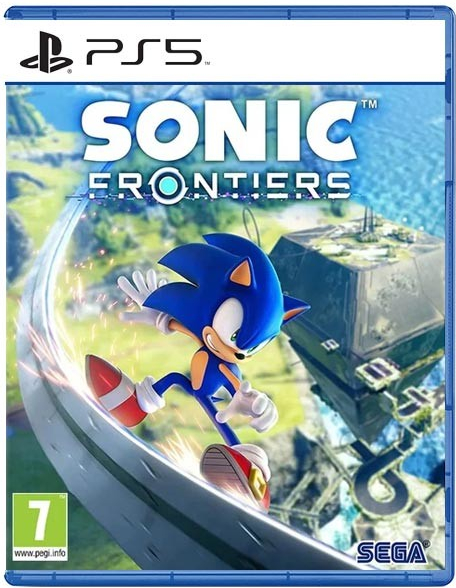Screen dimensions: 456x588
Task: Click the large SONIC title text
Action: 219,131
